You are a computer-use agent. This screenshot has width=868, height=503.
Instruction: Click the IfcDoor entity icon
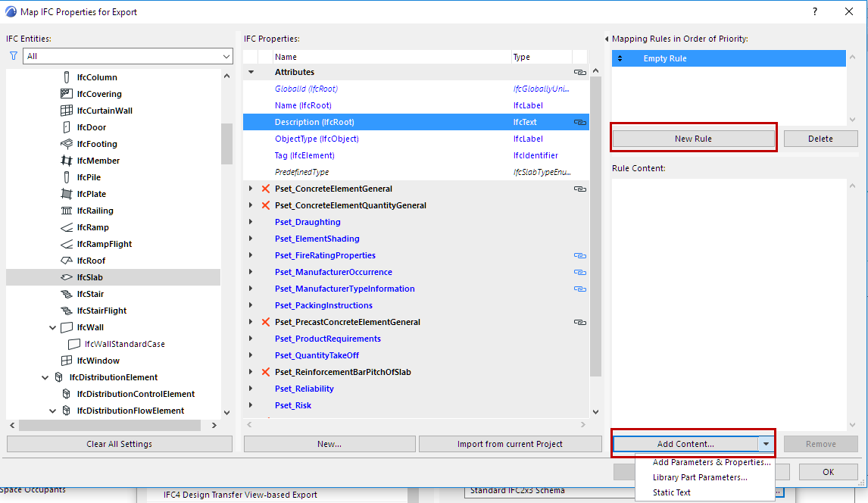67,127
